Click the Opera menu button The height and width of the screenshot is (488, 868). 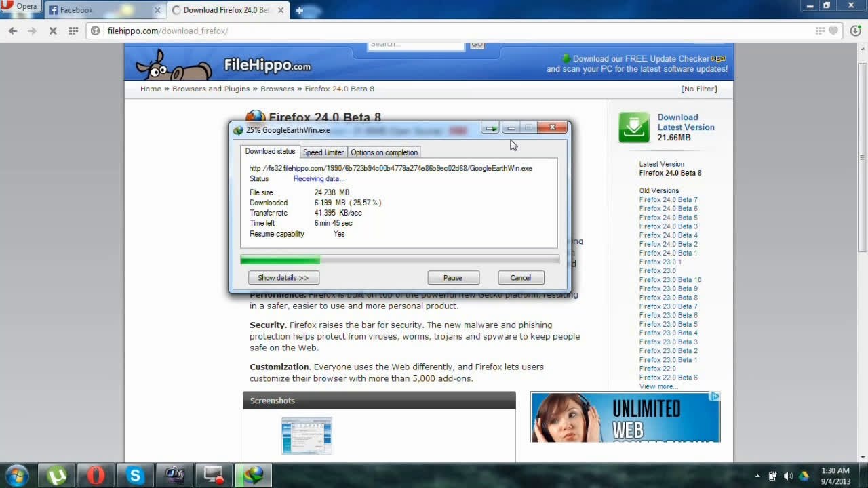(x=20, y=7)
